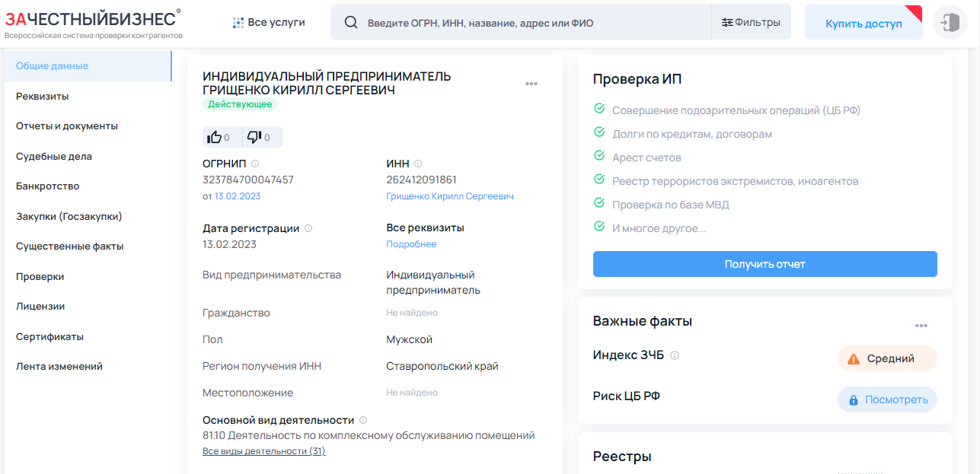The image size is (980, 474).
Task: Click the warning icon in Средний badge
Action: coord(853,358)
